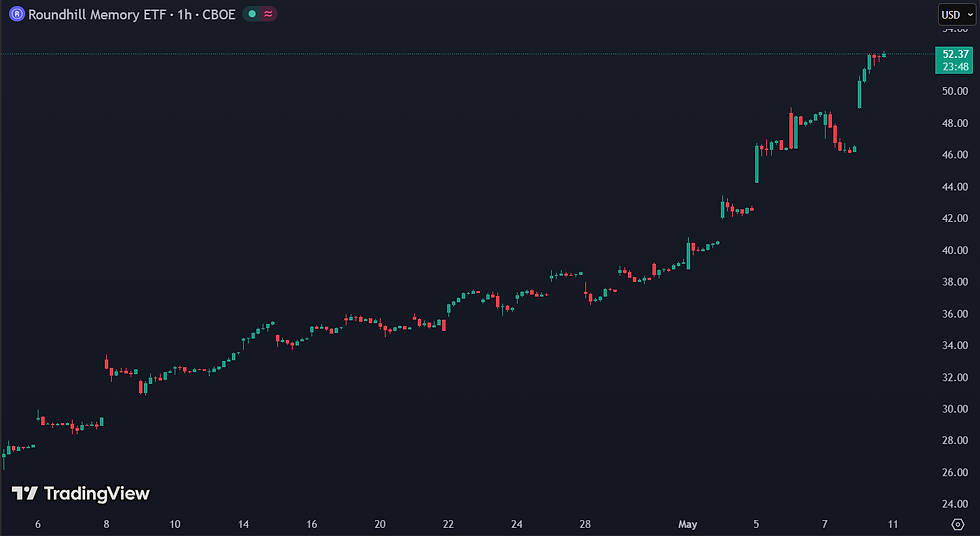Click the tall green candle opening near 44.00
The height and width of the screenshot is (536, 980).
(757, 164)
